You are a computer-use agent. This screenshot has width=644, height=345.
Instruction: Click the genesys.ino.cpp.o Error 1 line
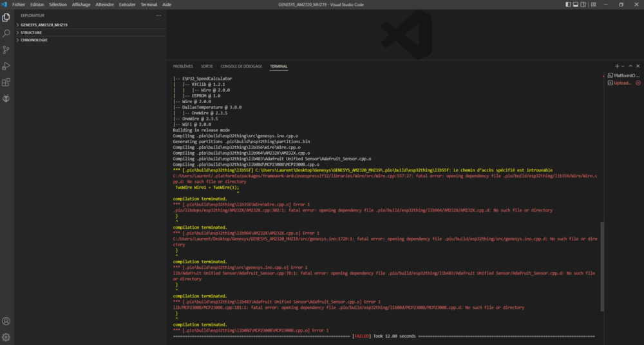(240, 268)
